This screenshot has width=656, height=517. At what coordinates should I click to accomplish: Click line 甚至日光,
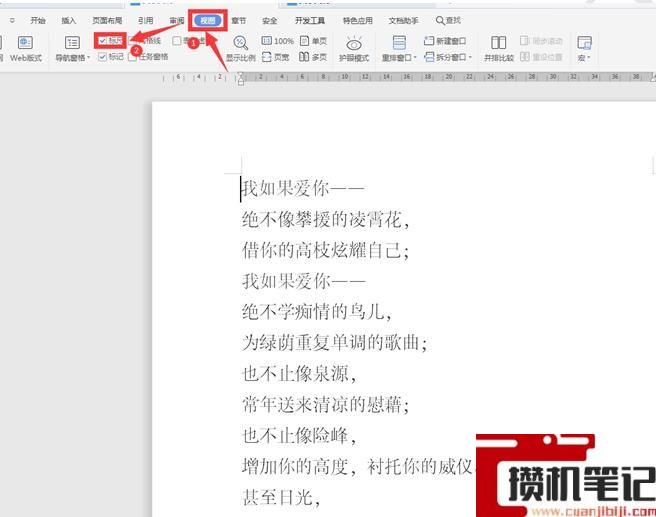282,497
